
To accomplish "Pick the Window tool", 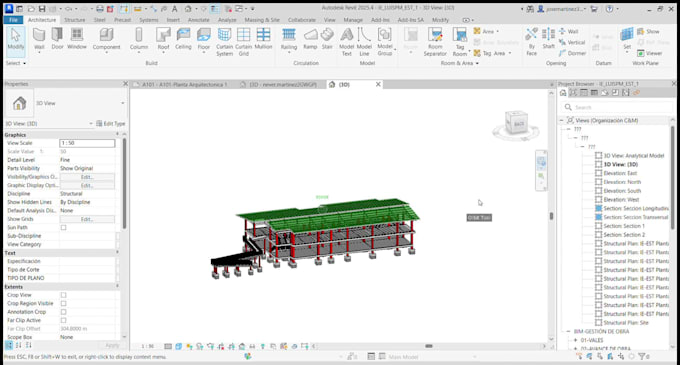I will tap(77, 39).
